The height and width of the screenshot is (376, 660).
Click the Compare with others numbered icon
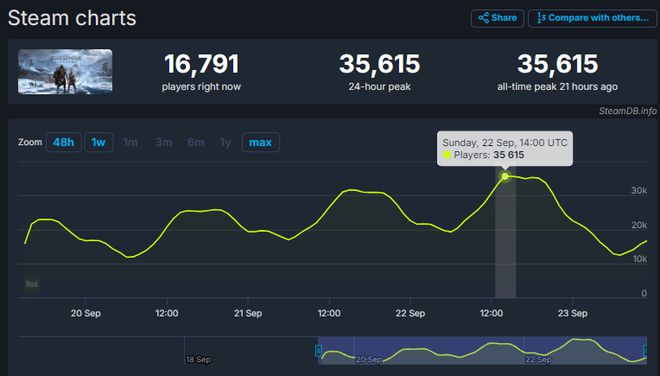541,18
